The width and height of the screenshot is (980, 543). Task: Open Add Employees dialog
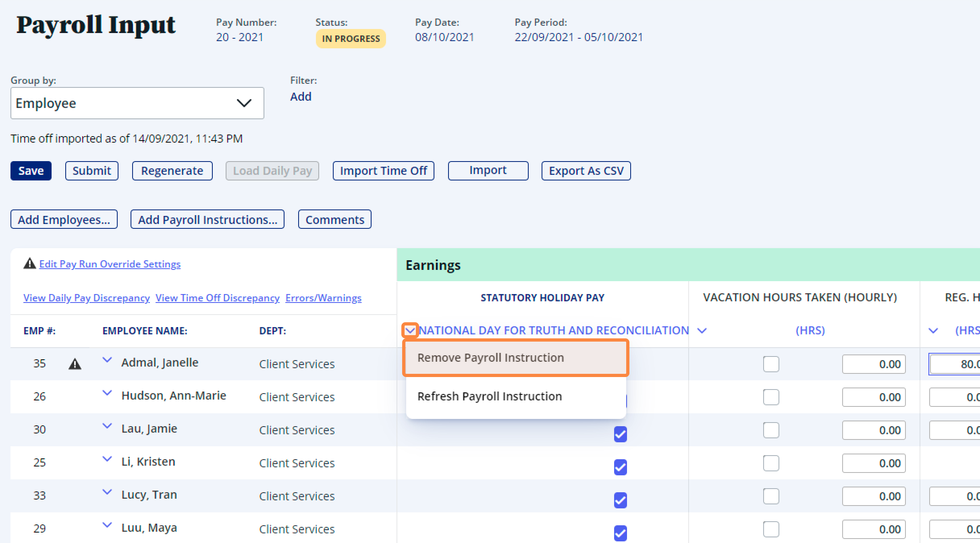point(64,220)
